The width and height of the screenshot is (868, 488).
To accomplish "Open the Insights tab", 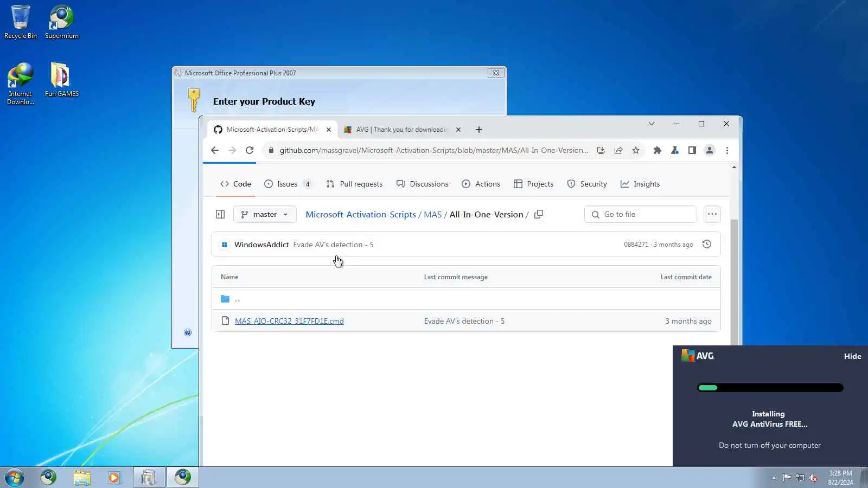I will click(640, 184).
